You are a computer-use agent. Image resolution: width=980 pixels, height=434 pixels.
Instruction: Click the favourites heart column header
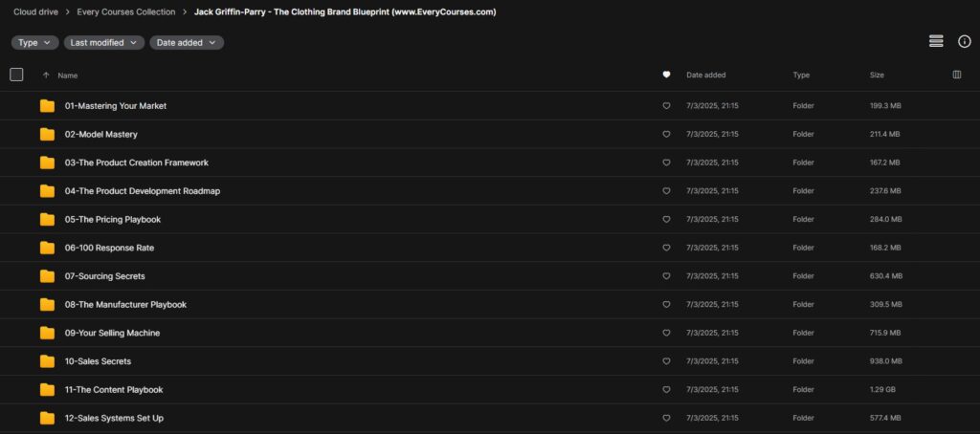click(x=666, y=75)
